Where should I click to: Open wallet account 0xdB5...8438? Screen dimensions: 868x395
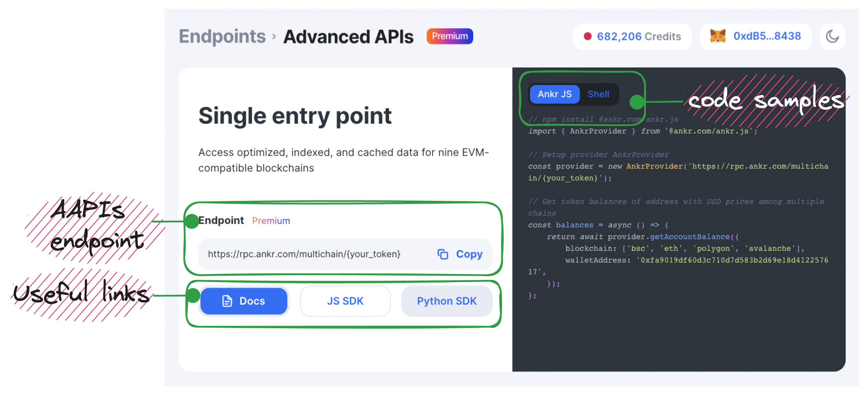click(x=755, y=36)
